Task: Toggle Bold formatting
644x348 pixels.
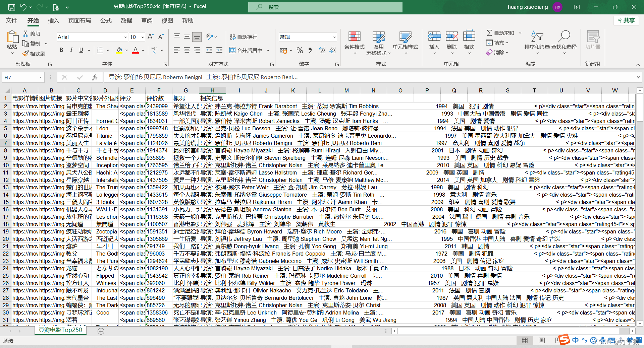Action: (61, 50)
